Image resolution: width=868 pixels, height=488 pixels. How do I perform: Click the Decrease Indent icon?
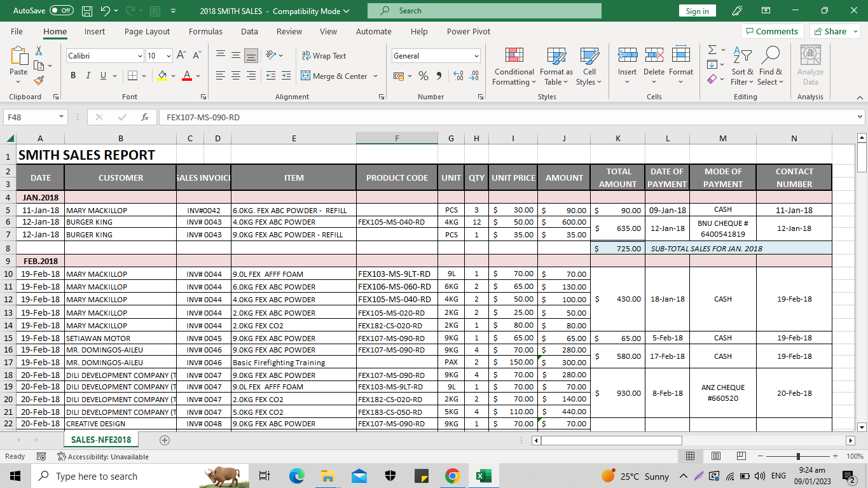[271, 76]
